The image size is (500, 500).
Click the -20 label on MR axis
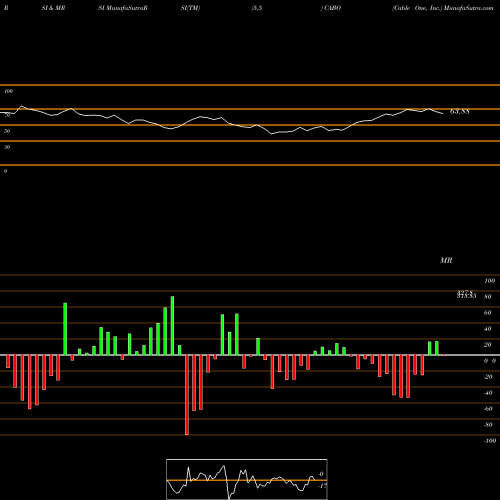488,377
